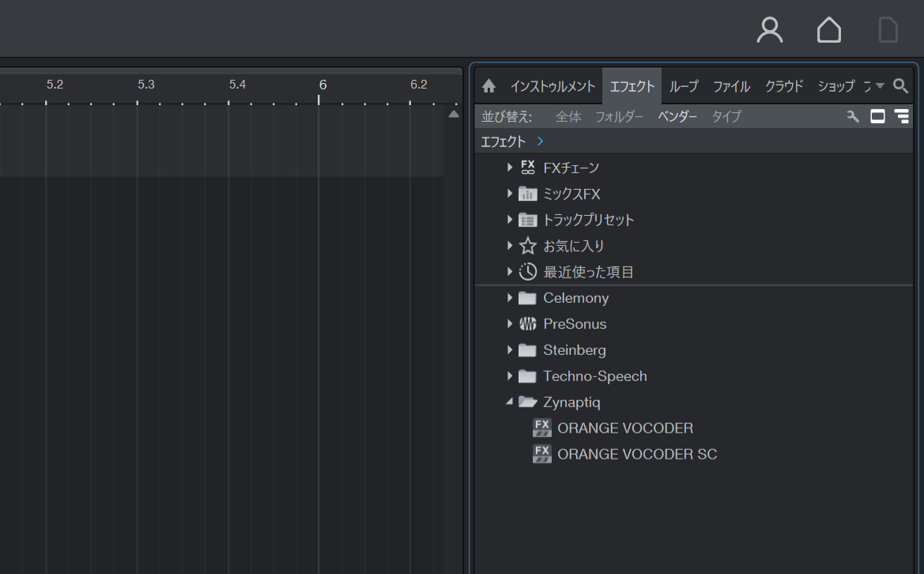The height and width of the screenshot is (574, 924).
Task: Open the browser tabs overflow dropdown arrow
Action: coord(879,86)
